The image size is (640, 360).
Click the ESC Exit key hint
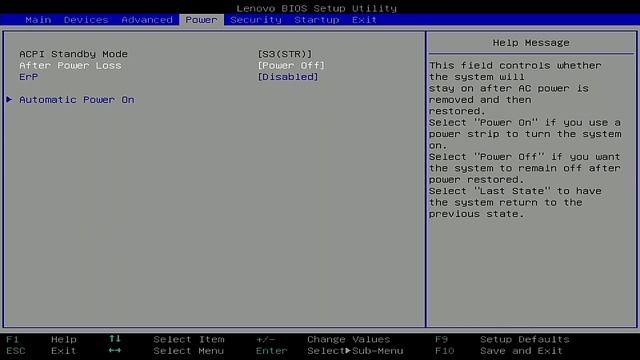[41, 351]
